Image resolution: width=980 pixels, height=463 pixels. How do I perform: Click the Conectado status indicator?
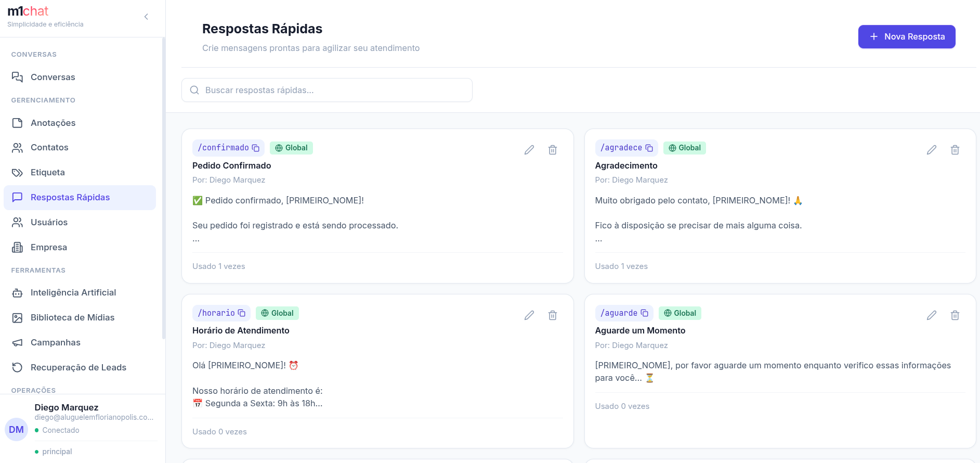(57, 430)
